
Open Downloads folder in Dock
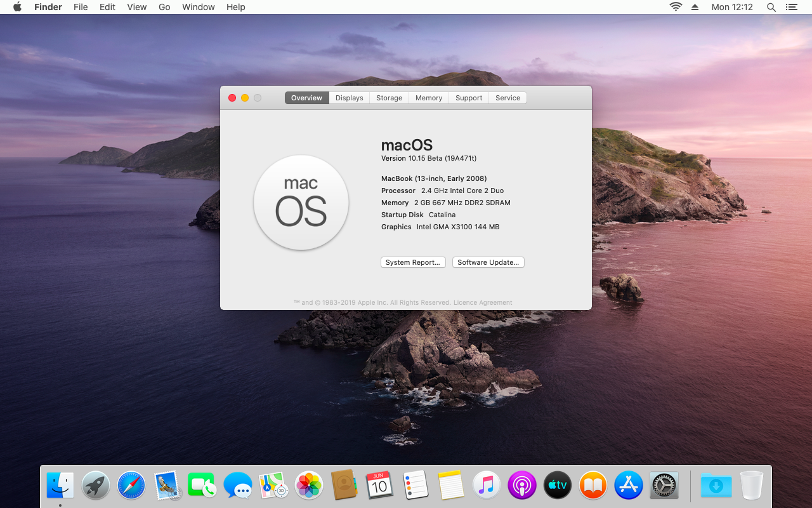(x=716, y=486)
